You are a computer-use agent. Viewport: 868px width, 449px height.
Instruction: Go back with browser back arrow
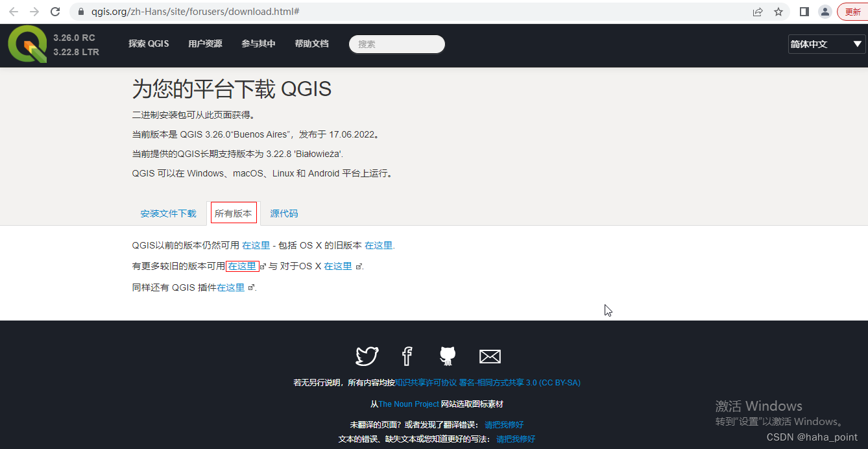(x=13, y=12)
